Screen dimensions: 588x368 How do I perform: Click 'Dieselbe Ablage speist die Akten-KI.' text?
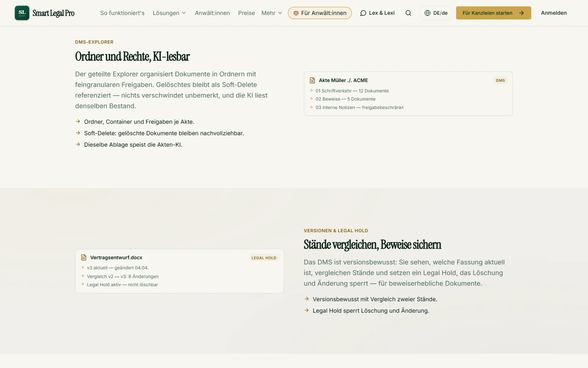[133, 145]
